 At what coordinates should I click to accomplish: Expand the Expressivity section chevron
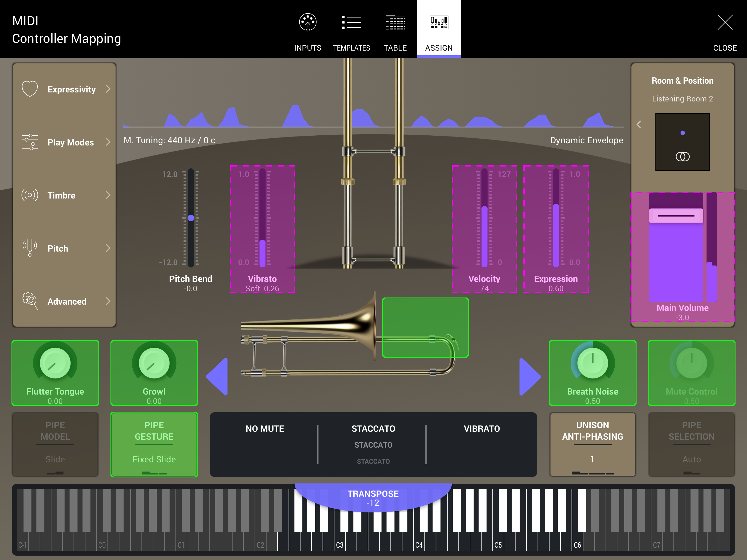tap(108, 89)
